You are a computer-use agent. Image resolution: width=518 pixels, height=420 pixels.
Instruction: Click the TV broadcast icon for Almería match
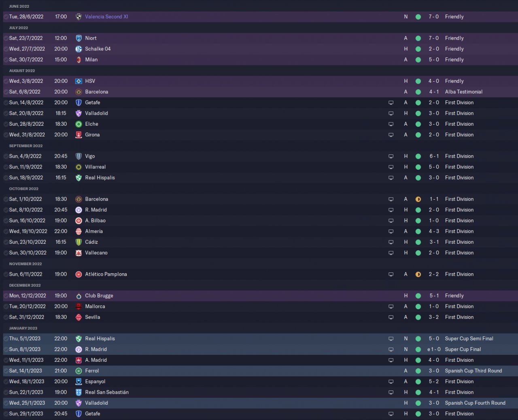click(391, 232)
